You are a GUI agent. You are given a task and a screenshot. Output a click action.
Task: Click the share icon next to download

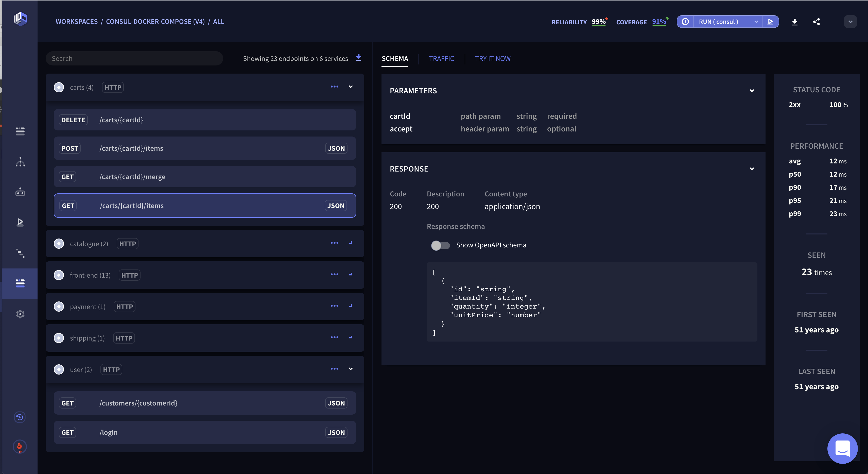pyautogui.click(x=816, y=22)
